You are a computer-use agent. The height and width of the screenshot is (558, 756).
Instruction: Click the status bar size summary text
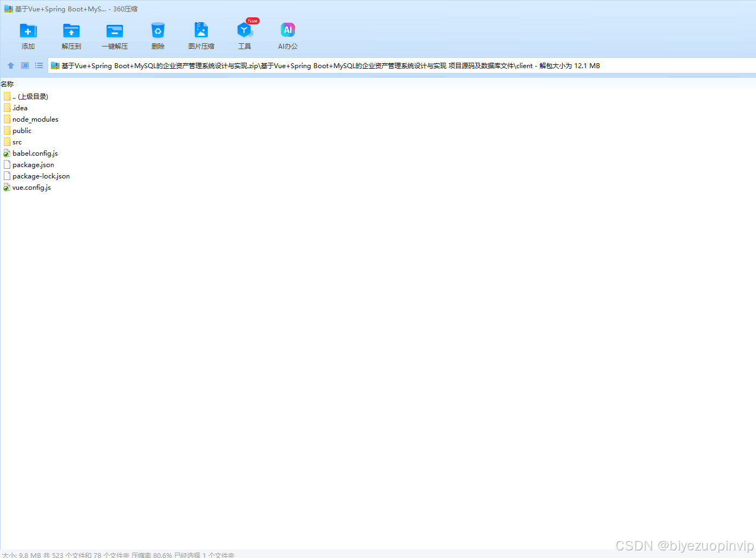(118, 555)
